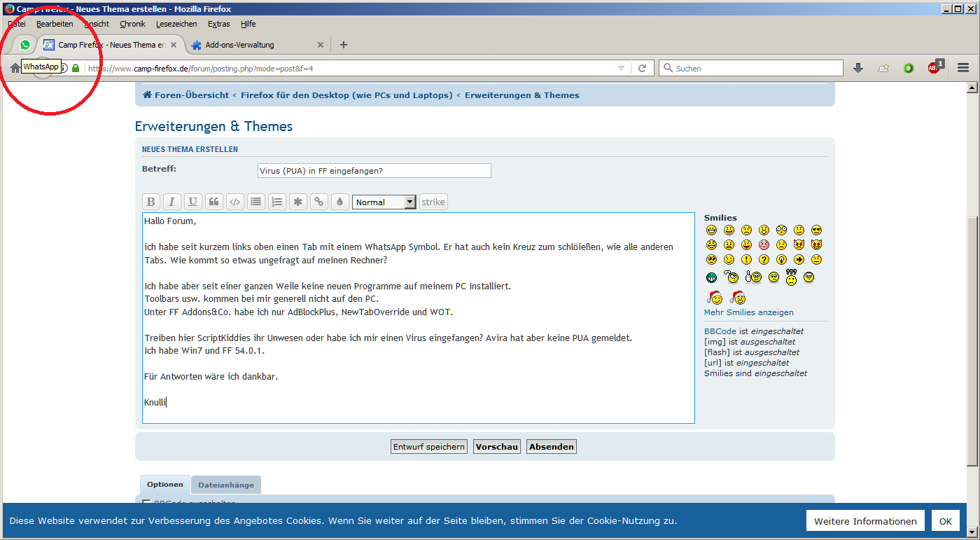Preview the post with Vorschau
The image size is (980, 540).
[497, 447]
